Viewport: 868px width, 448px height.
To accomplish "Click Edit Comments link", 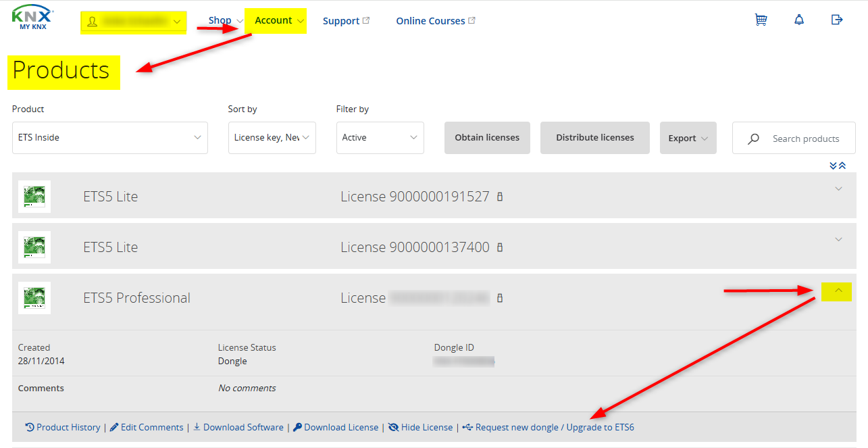I will point(147,427).
